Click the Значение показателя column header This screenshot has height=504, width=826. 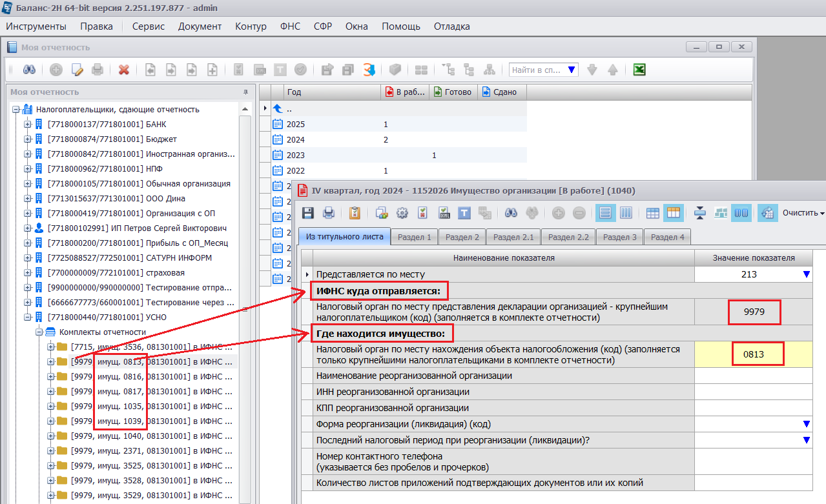pyautogui.click(x=753, y=258)
